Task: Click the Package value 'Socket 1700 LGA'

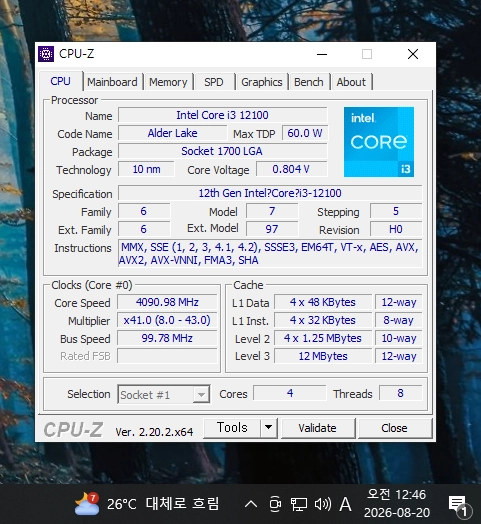Action: pyautogui.click(x=223, y=151)
